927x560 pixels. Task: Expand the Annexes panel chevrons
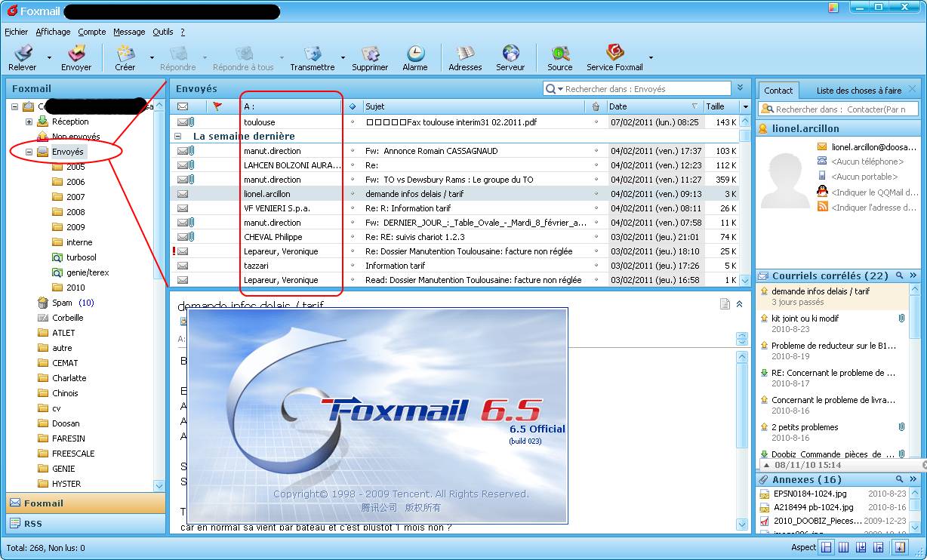point(913,479)
